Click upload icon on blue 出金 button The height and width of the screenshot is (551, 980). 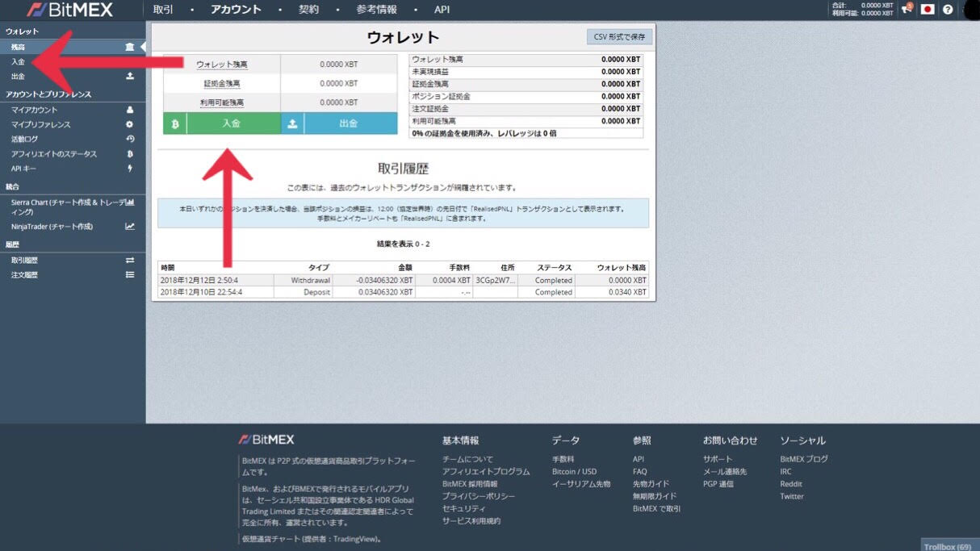(292, 123)
